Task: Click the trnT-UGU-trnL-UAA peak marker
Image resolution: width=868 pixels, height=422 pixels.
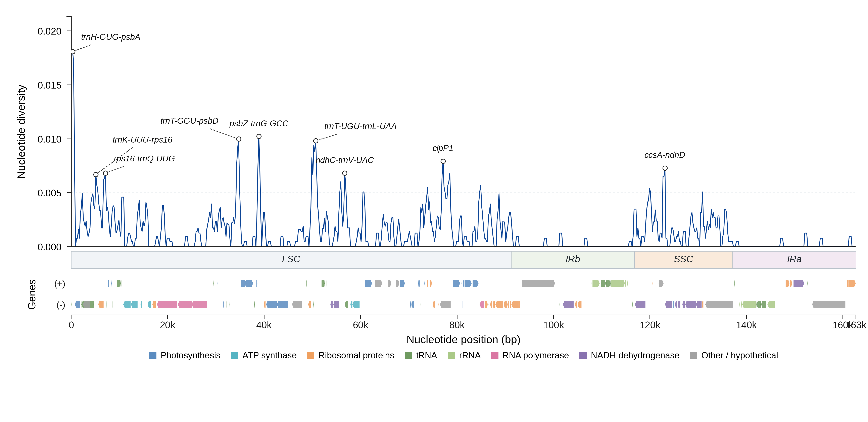Action: point(316,141)
